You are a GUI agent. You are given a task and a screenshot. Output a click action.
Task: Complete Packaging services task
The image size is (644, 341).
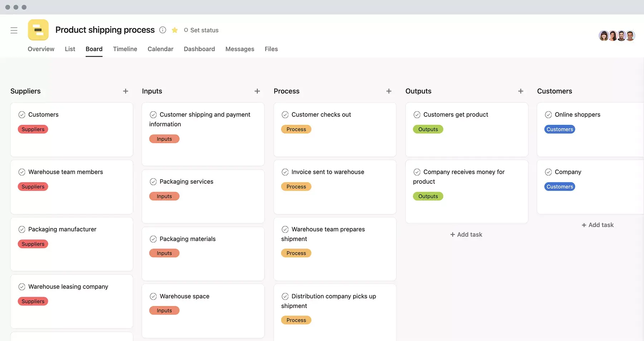(x=153, y=182)
